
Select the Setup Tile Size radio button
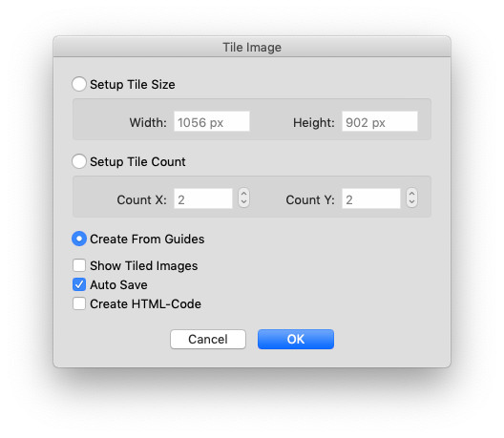tap(79, 84)
